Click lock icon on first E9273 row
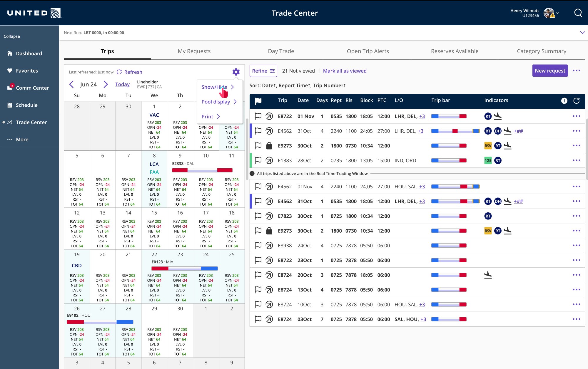 [x=269, y=146]
